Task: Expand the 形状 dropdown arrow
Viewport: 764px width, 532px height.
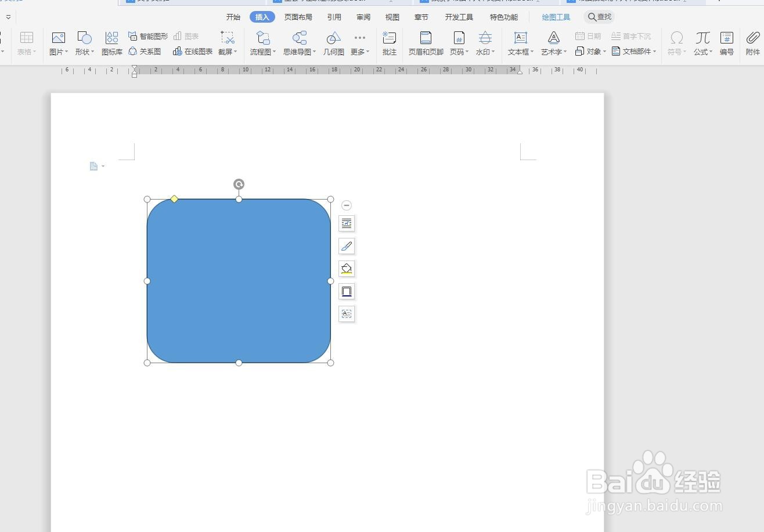Action: pyautogui.click(x=92, y=52)
